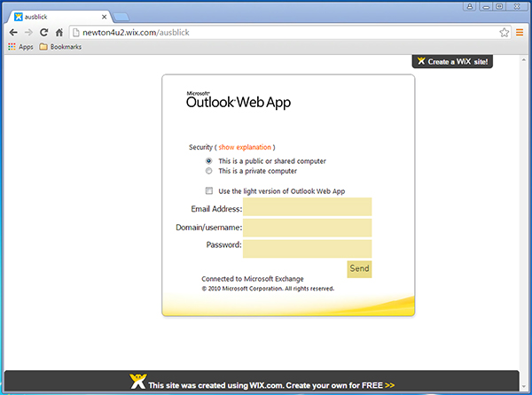Click the Wix logo in footer banner
Screen dimensions: 532x395
point(137,382)
